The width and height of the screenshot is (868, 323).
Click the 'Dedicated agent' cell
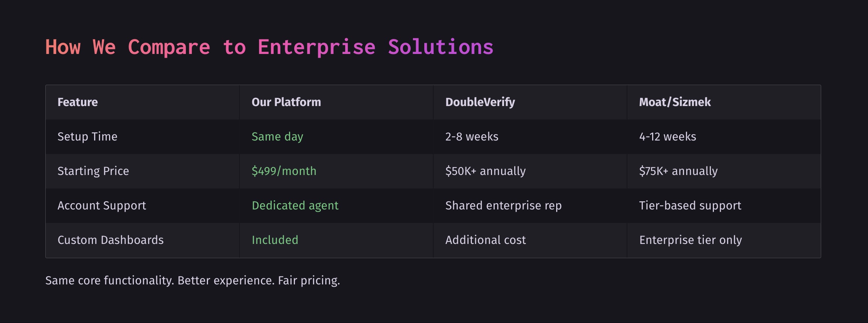click(295, 206)
